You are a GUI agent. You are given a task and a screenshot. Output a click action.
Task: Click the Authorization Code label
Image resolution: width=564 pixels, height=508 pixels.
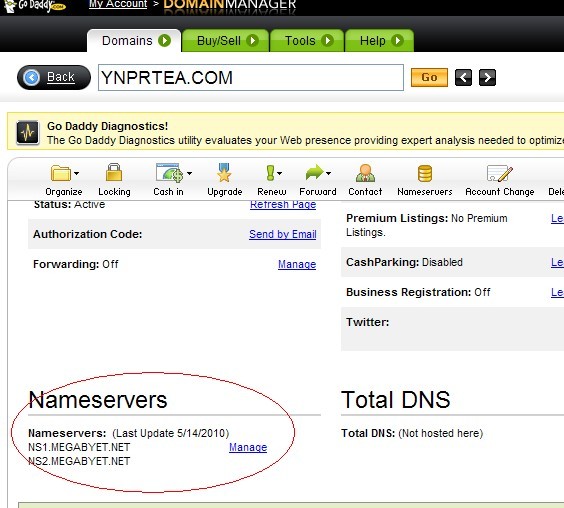(88, 234)
